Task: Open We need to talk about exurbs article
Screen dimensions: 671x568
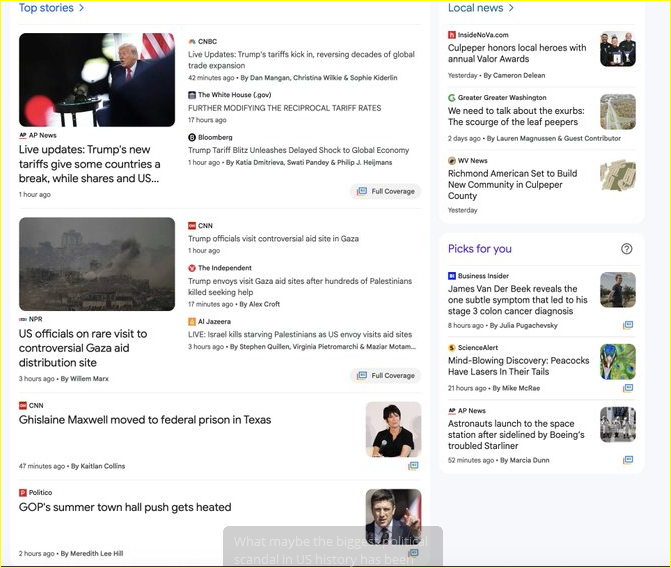Action: [516, 116]
